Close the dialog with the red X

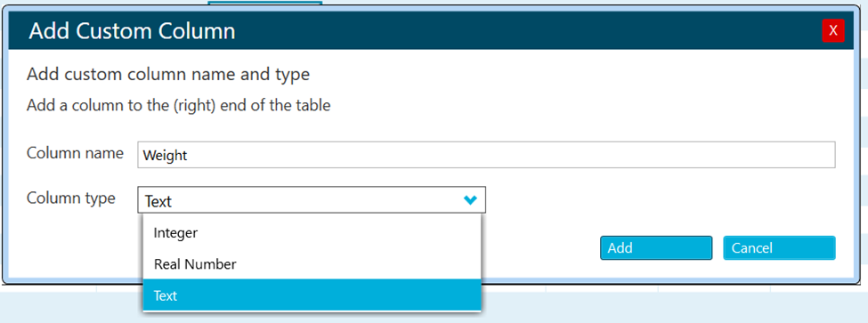pos(833,30)
